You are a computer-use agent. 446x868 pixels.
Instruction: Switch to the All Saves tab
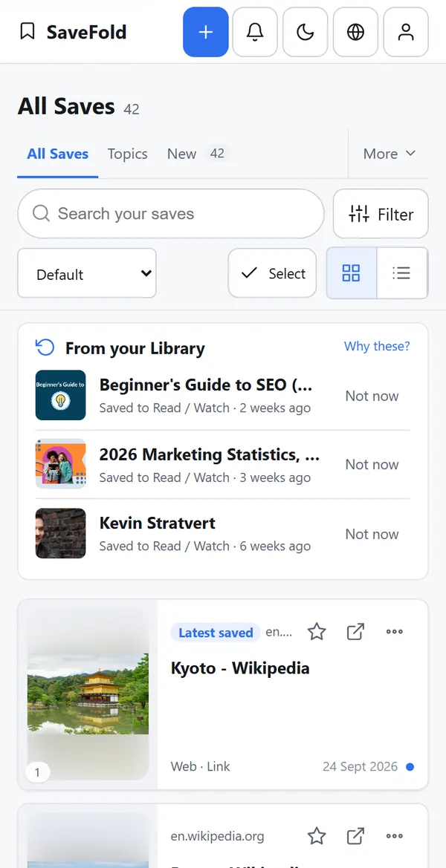(x=58, y=154)
